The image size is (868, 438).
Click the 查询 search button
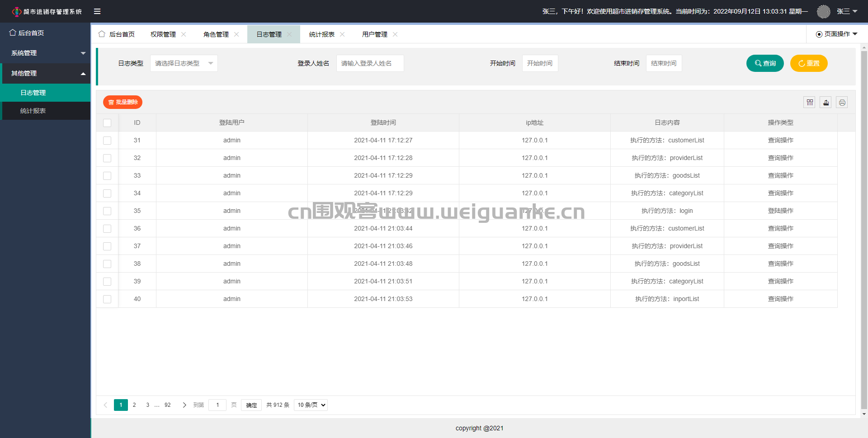(765, 63)
